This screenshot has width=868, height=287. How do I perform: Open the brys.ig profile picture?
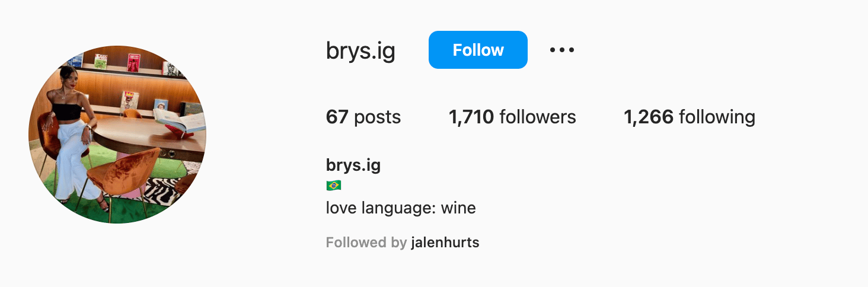click(117, 135)
